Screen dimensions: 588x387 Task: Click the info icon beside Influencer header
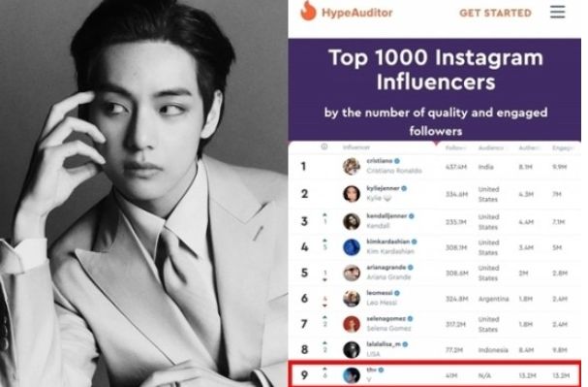324,146
